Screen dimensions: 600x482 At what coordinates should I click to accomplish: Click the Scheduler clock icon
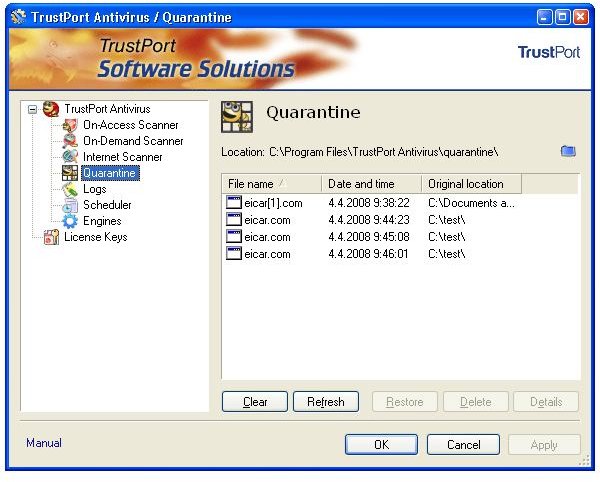70,205
